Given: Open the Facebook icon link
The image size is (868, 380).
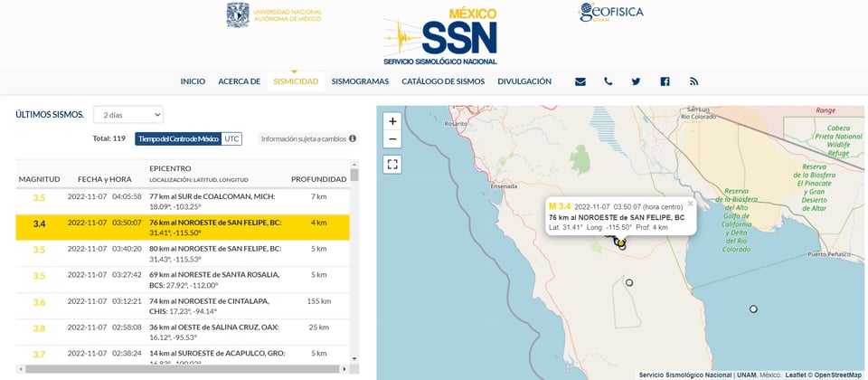Looking at the screenshot, I should (665, 81).
